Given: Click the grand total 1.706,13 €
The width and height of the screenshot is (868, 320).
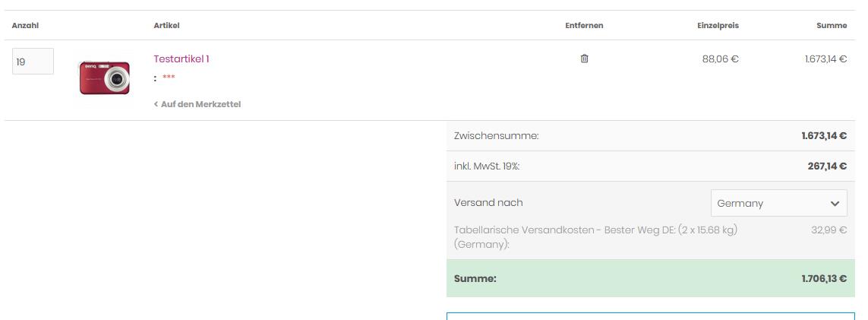Looking at the screenshot, I should point(824,279).
